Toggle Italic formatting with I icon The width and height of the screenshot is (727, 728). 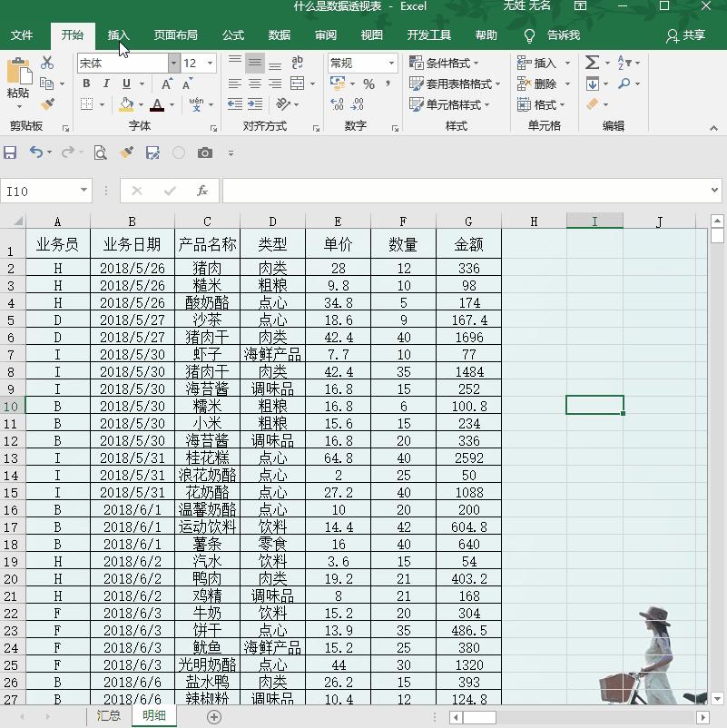(x=106, y=84)
